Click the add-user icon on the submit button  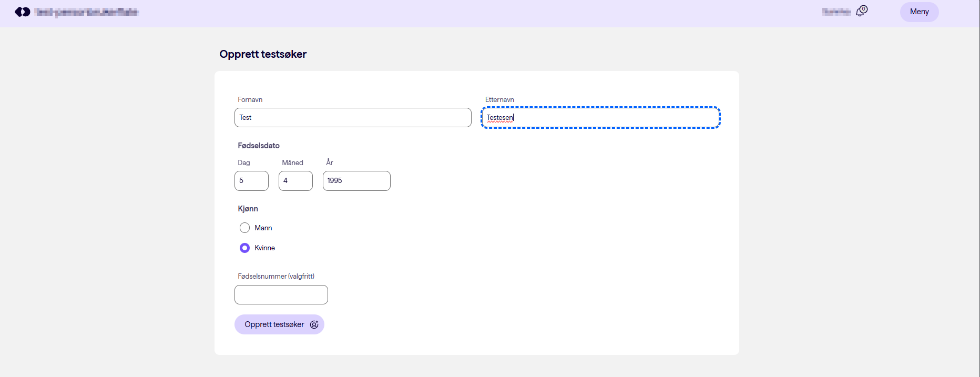[314, 324]
